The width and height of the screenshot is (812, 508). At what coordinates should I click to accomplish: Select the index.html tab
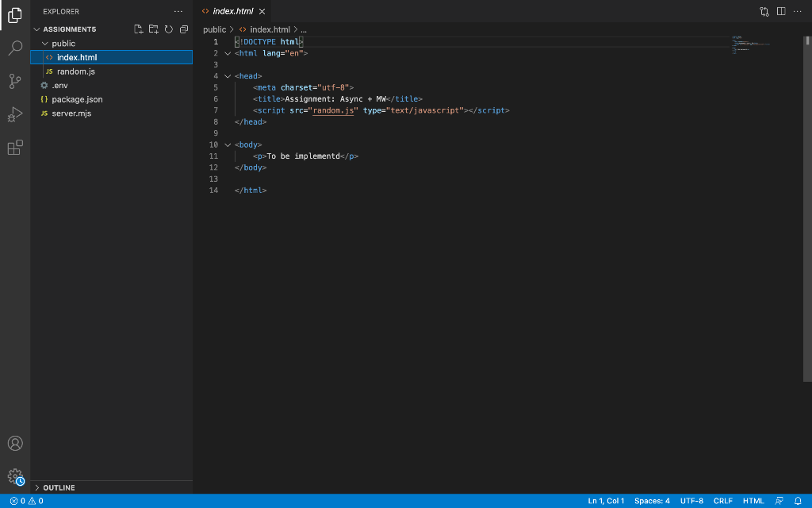(234, 11)
